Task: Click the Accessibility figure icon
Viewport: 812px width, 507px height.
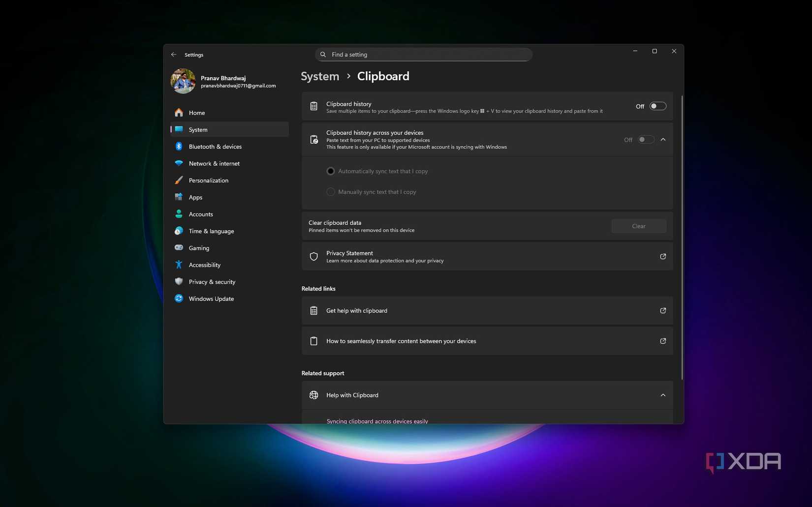Action: (179, 265)
